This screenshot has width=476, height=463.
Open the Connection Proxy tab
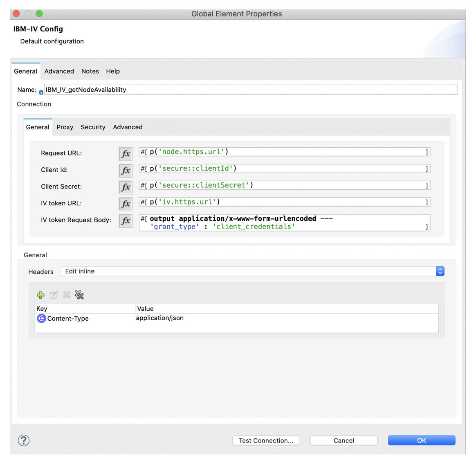tap(65, 127)
